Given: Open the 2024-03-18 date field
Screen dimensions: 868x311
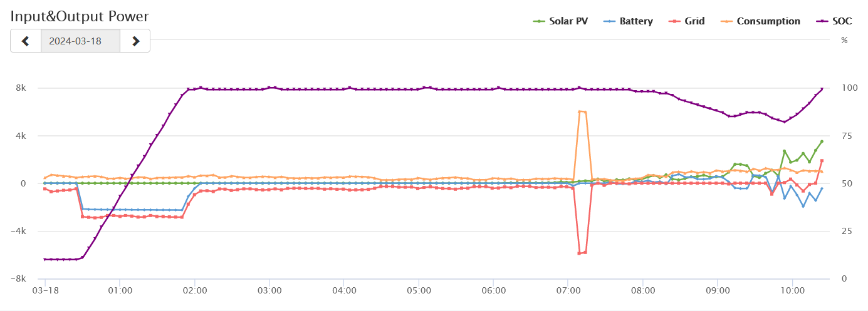Looking at the screenshot, I should [80, 41].
